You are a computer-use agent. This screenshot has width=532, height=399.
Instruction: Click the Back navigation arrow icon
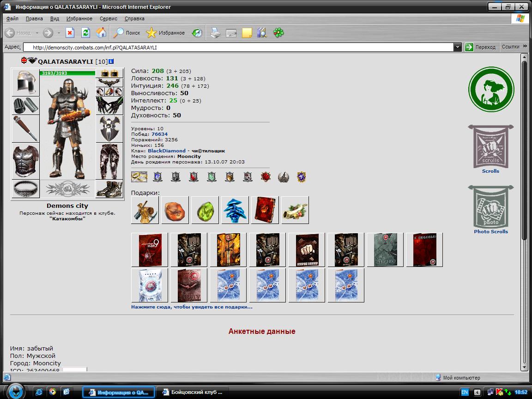10,33
